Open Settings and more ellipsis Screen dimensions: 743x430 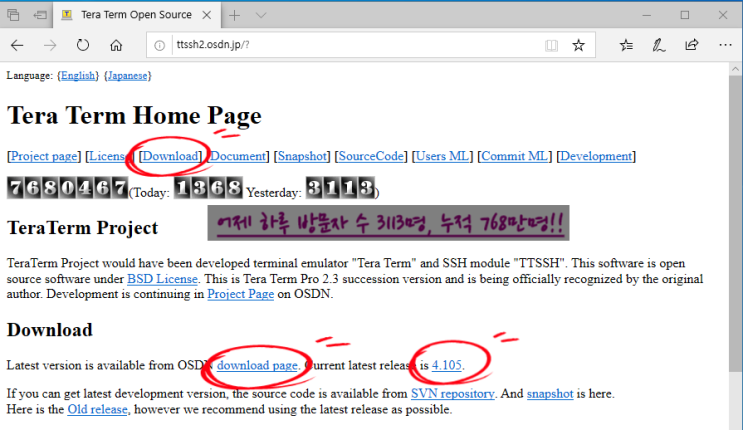[x=725, y=45]
